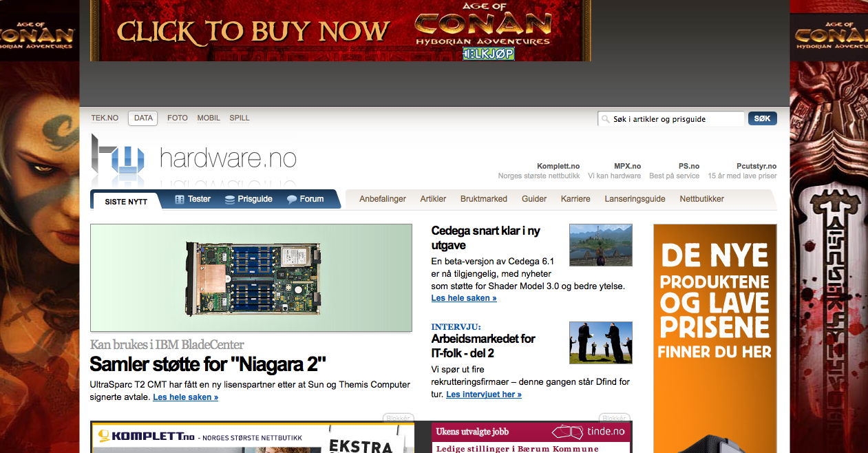Viewport: 868px width, 453px height.
Task: Open the MOBIL section
Action: coord(209,118)
